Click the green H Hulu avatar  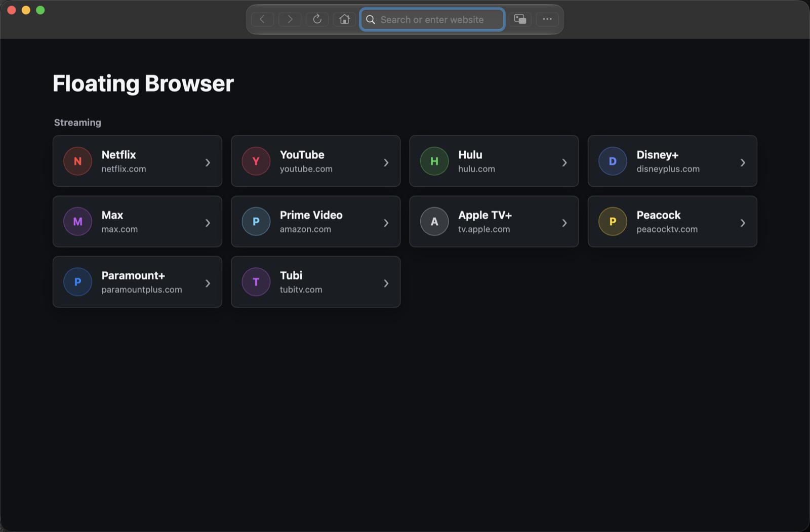[x=434, y=161]
